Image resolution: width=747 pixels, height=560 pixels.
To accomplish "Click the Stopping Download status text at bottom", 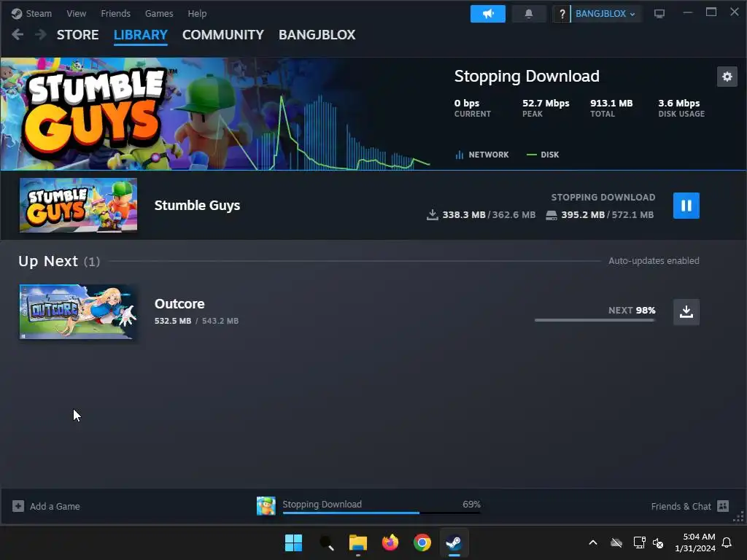I will pyautogui.click(x=322, y=505).
